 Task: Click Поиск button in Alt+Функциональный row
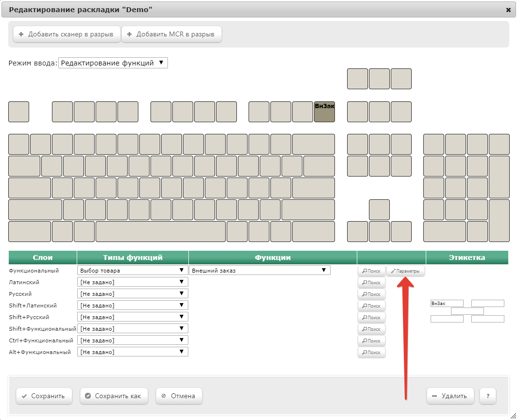point(371,353)
